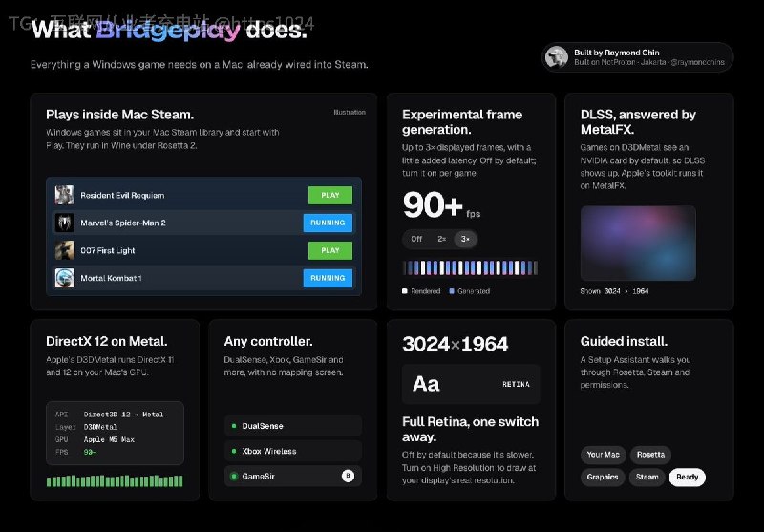
Task: Select the Rosetta install step pill
Action: click(x=650, y=455)
